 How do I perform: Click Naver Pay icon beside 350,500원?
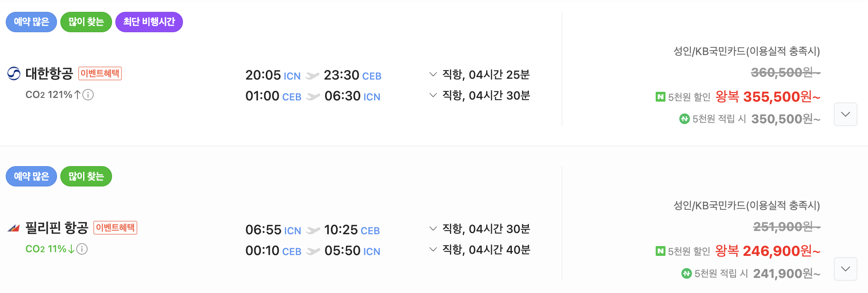coord(685,119)
